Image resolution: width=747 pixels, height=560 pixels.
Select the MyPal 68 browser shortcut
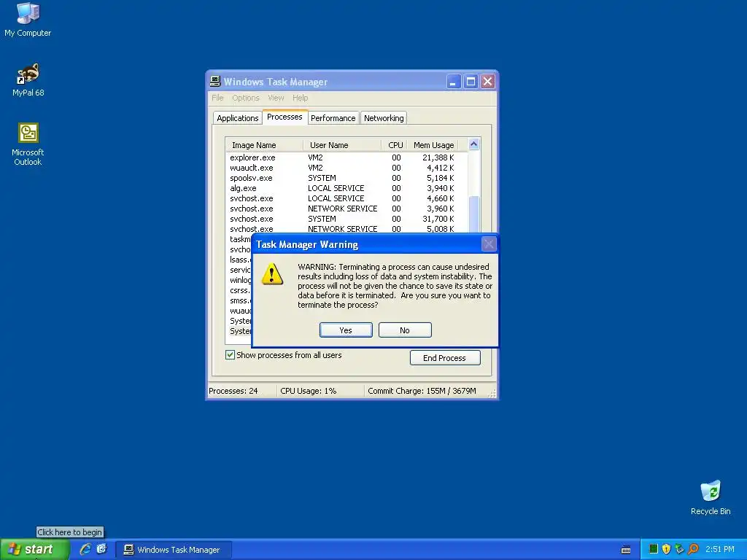(x=28, y=79)
